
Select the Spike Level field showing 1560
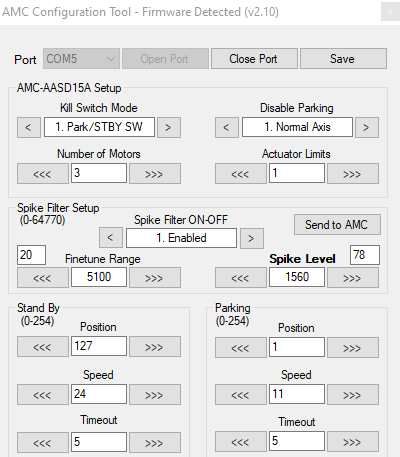[297, 277]
